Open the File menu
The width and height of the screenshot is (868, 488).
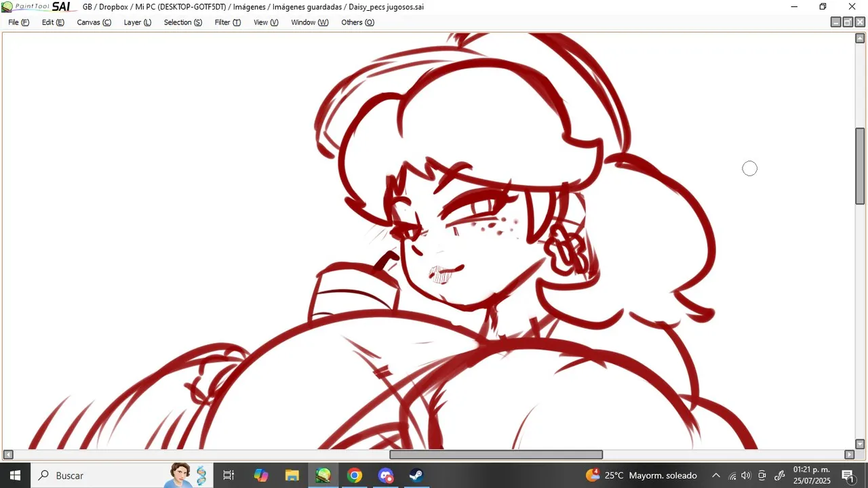coord(18,22)
